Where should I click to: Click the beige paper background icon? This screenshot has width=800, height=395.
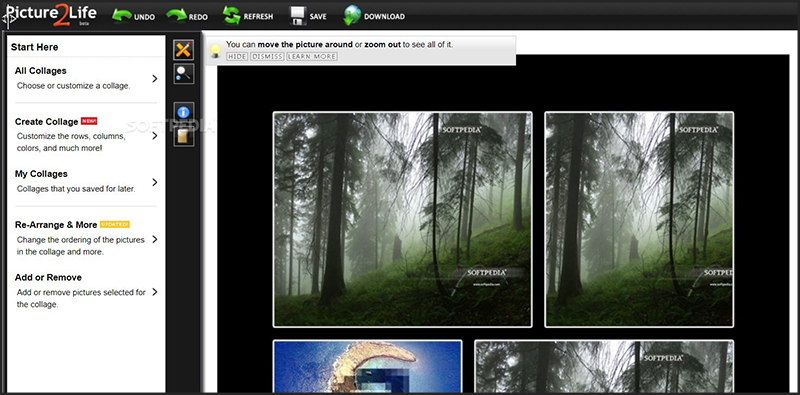click(184, 137)
